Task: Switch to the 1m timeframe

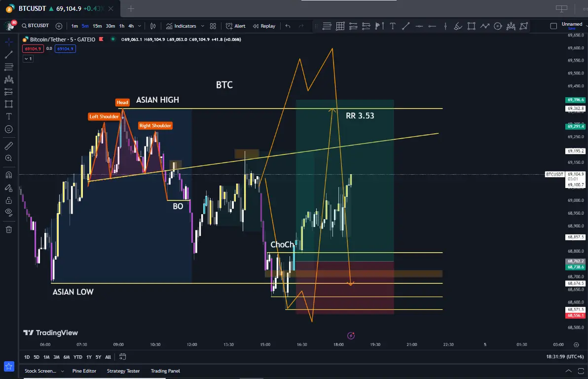Action: click(x=74, y=26)
